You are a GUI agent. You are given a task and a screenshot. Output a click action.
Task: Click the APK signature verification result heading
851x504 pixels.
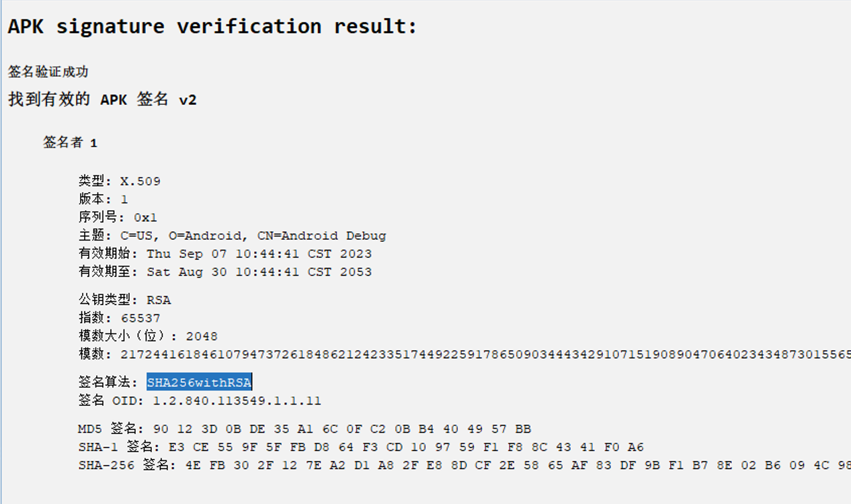[212, 27]
